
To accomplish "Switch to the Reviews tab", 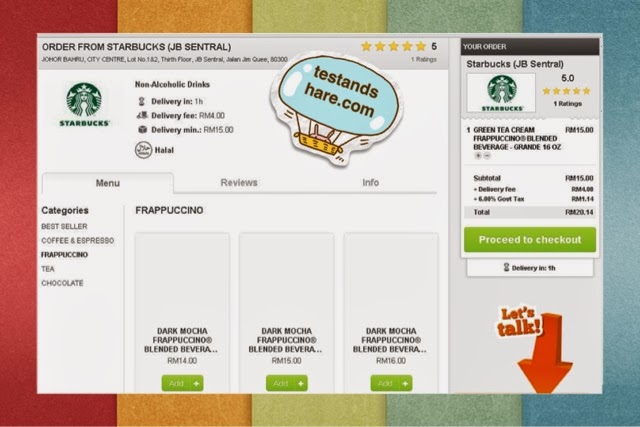I will click(239, 182).
